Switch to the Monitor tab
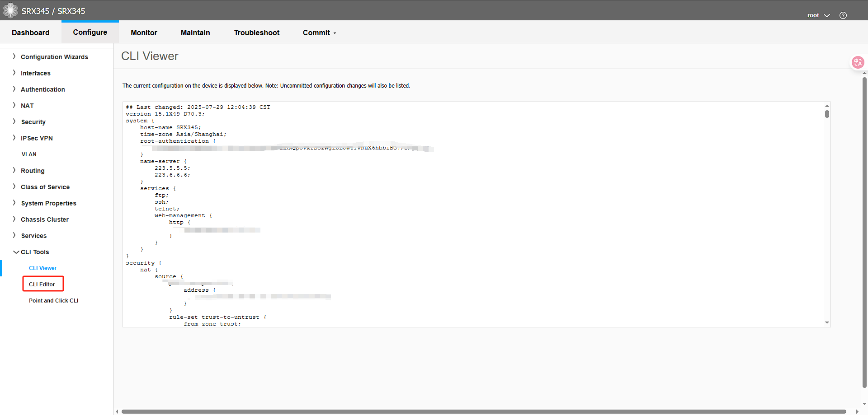Image resolution: width=868 pixels, height=415 pixels. click(144, 33)
